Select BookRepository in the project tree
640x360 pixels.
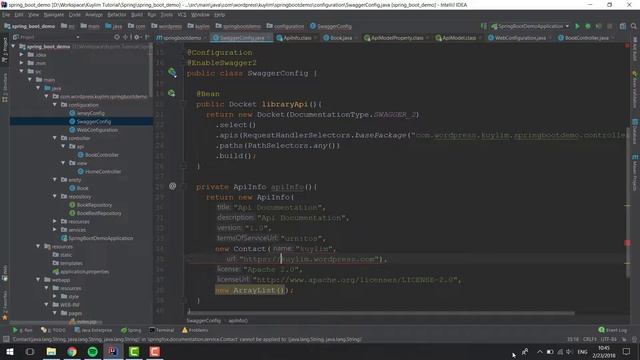click(x=94, y=205)
